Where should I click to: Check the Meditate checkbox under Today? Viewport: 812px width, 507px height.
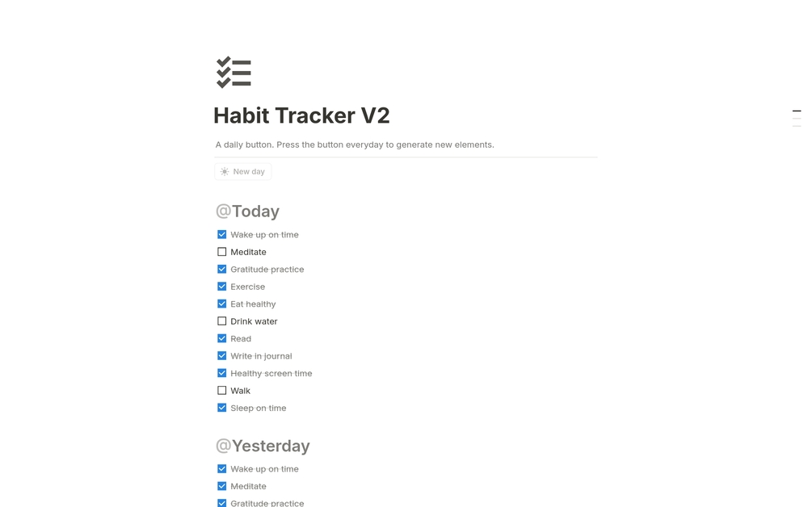[222, 251]
